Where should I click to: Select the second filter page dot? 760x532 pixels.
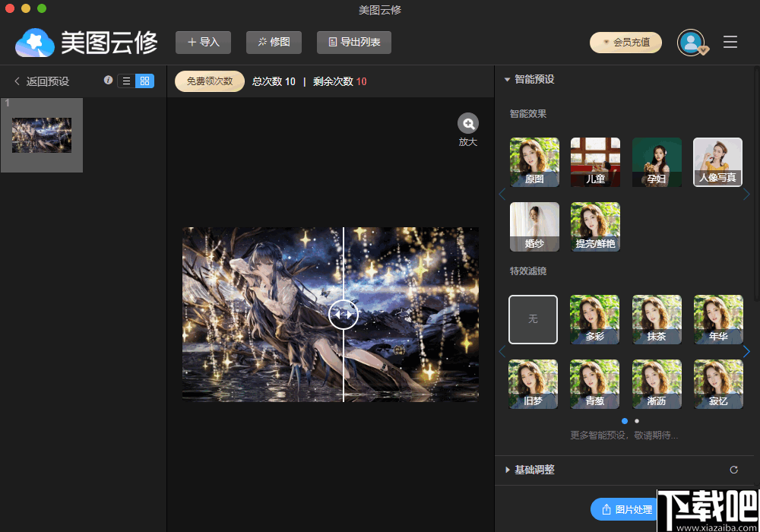pyautogui.click(x=637, y=421)
